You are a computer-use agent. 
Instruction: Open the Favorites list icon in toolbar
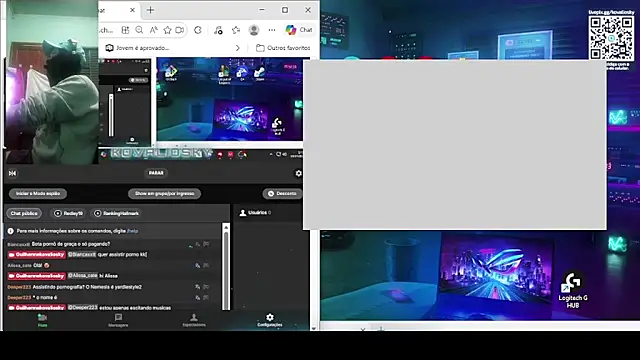click(x=236, y=30)
